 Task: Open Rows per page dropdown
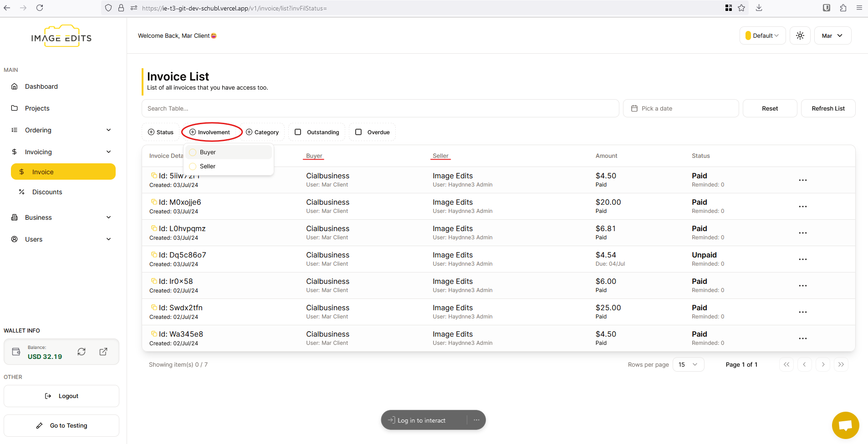click(x=688, y=364)
